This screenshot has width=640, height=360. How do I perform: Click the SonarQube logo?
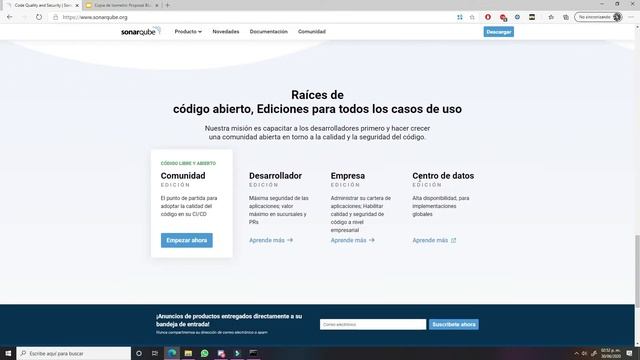pyautogui.click(x=141, y=31)
